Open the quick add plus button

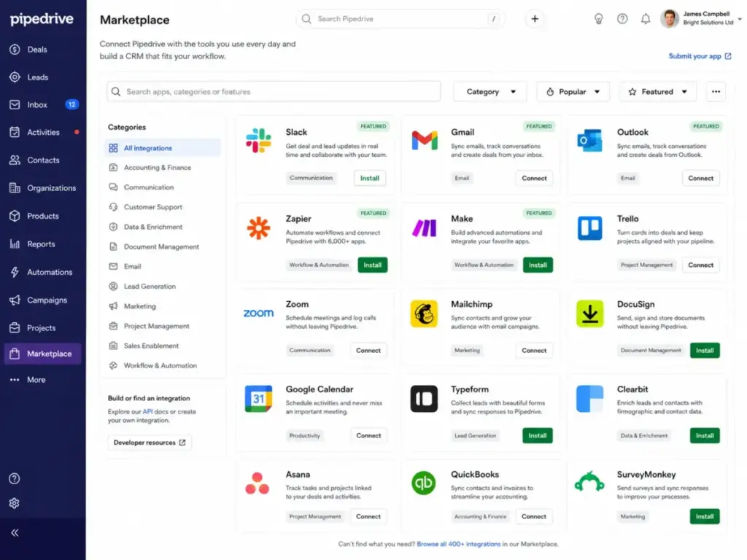pyautogui.click(x=535, y=18)
